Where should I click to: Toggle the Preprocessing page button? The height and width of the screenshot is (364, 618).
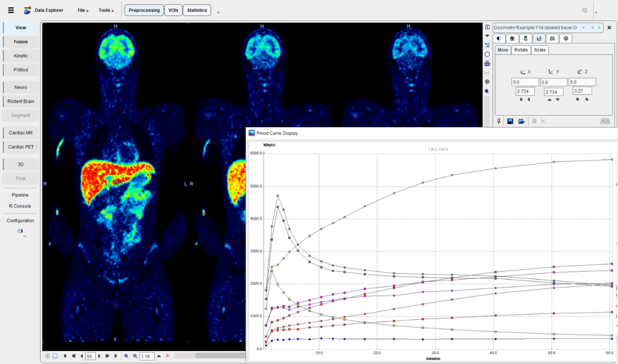point(144,10)
